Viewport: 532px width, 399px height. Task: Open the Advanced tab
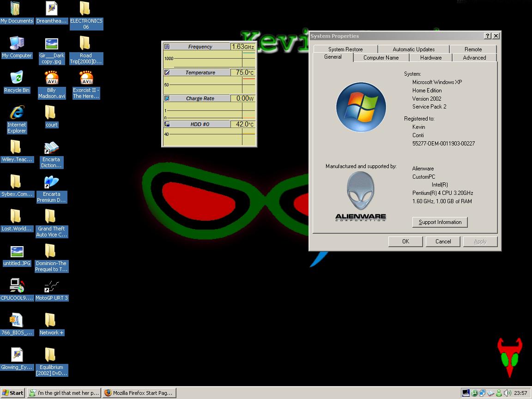point(474,58)
